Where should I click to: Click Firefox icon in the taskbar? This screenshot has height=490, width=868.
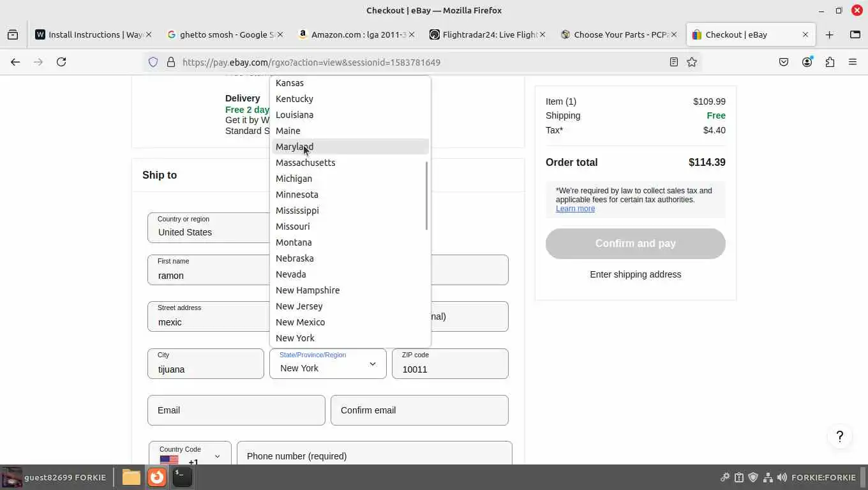(x=157, y=477)
